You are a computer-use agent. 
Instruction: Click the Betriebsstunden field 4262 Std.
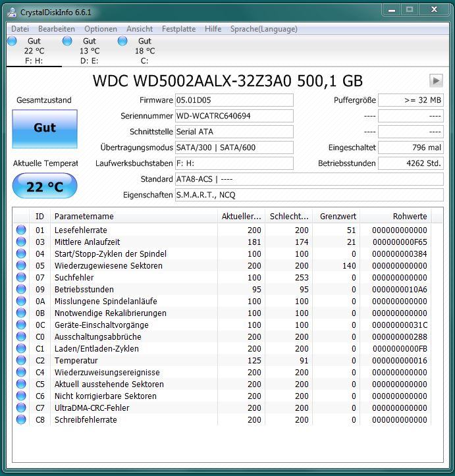pos(411,163)
